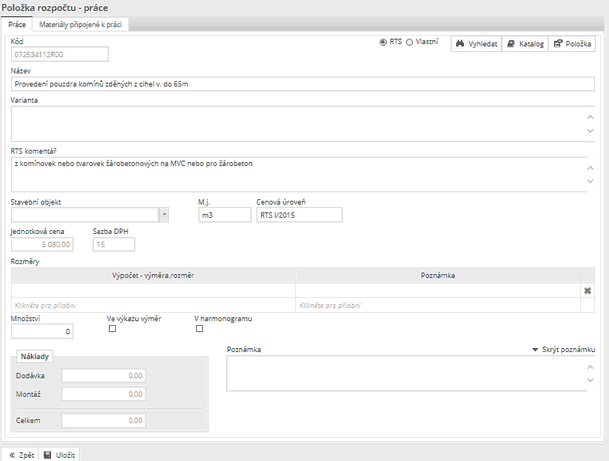Click the Jednotková cena field
This screenshot has width=609, height=461.
coord(42,244)
